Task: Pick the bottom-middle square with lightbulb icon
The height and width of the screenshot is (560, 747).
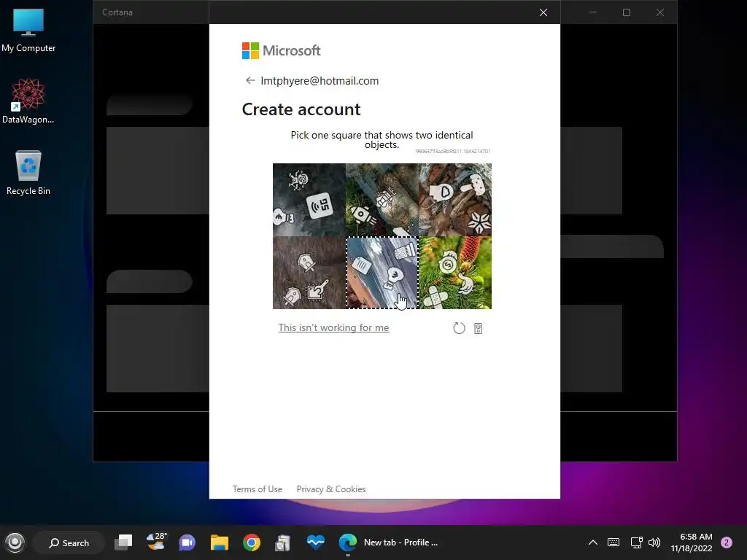Action: 382,273
